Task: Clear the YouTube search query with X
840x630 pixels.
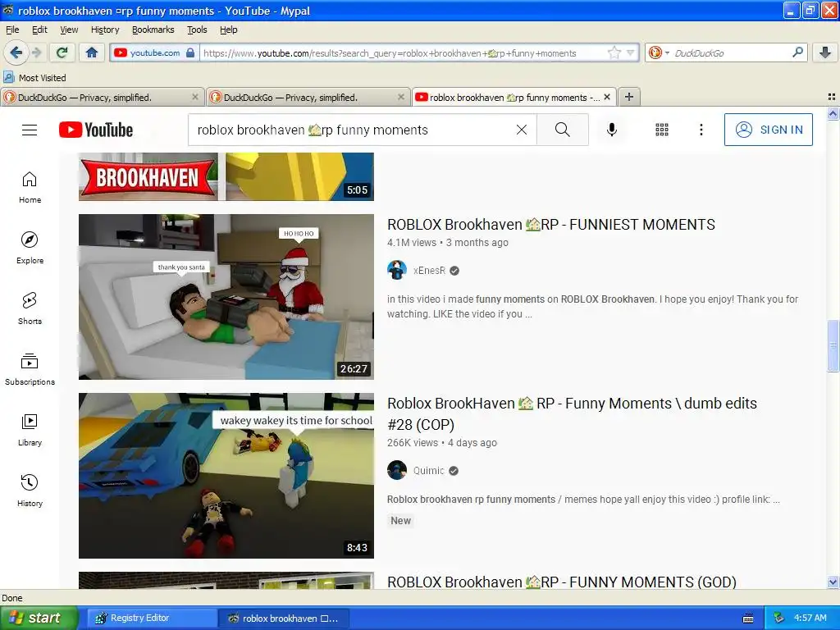Action: 521,130
